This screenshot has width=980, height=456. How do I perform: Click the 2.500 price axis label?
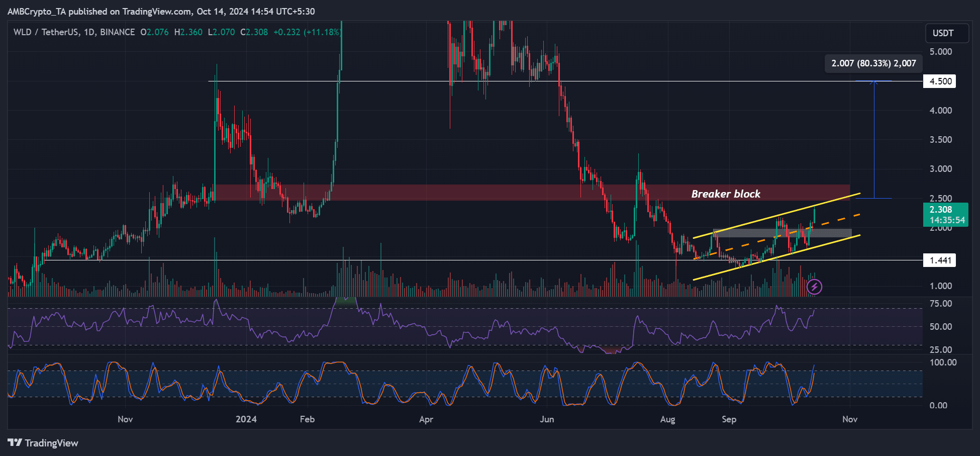[941, 199]
